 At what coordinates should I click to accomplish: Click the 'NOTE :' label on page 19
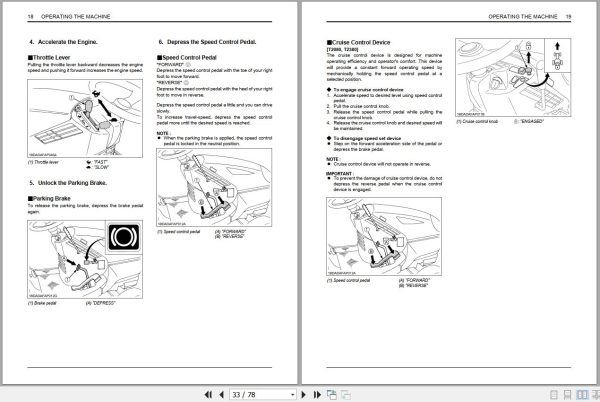[x=333, y=159]
